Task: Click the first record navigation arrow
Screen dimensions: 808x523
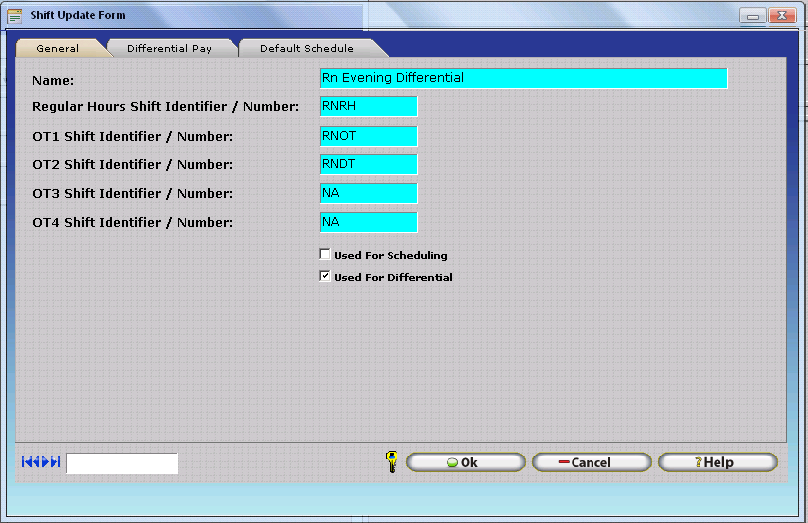Action: (x=26, y=462)
